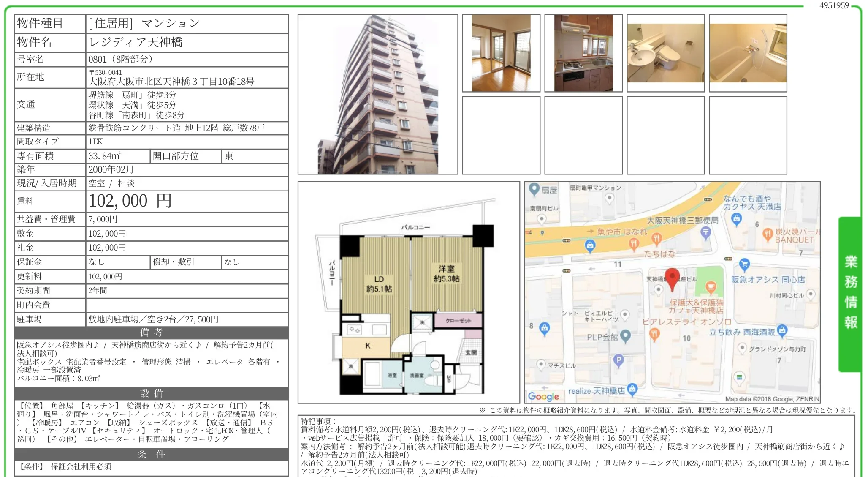Open the 業務情報 green side tab
The width and height of the screenshot is (868, 477).
850,294
